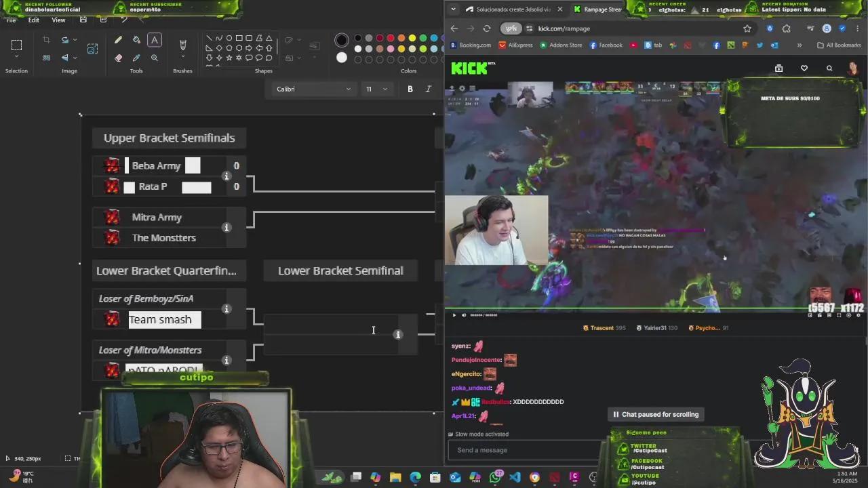Pick the yellow color in palette
This screenshot has width=868, height=488.
pyautogui.click(x=412, y=38)
